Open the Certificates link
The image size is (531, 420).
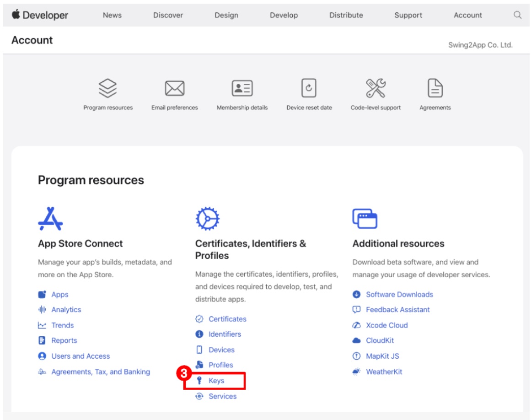pyautogui.click(x=228, y=319)
